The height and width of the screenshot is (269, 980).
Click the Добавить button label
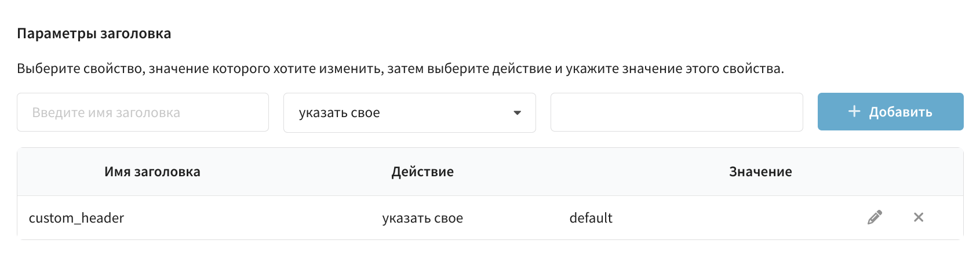[x=901, y=112]
